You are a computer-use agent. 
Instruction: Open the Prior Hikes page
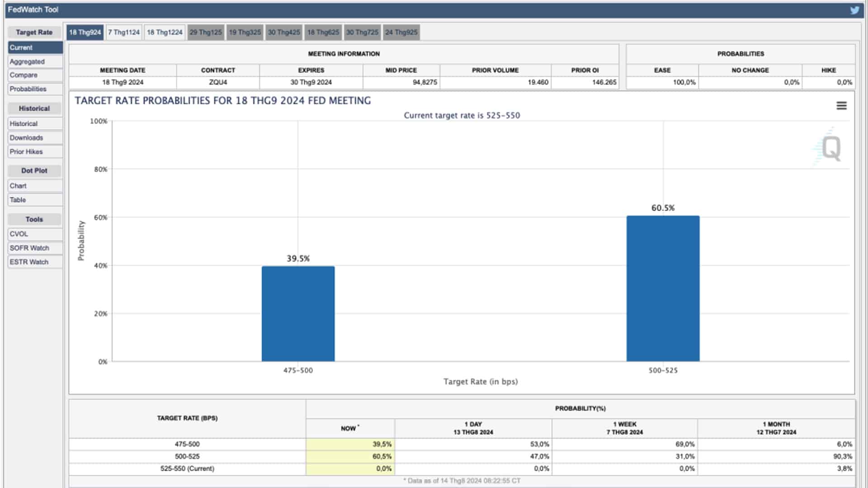coord(35,152)
